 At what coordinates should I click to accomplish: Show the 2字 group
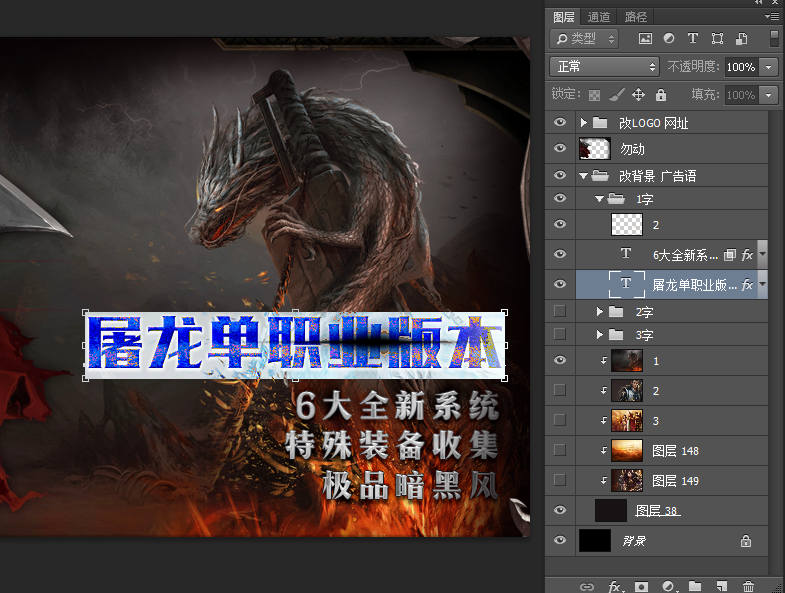[x=560, y=312]
